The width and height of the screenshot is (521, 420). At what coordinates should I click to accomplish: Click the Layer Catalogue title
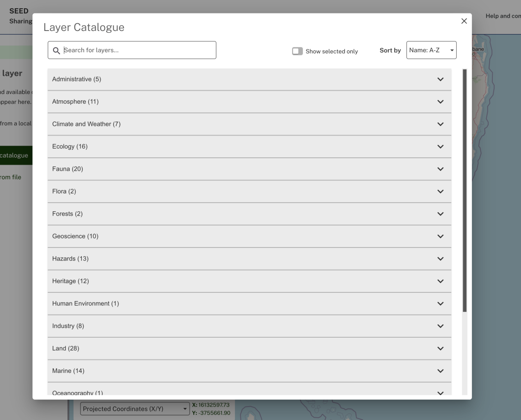tap(84, 27)
